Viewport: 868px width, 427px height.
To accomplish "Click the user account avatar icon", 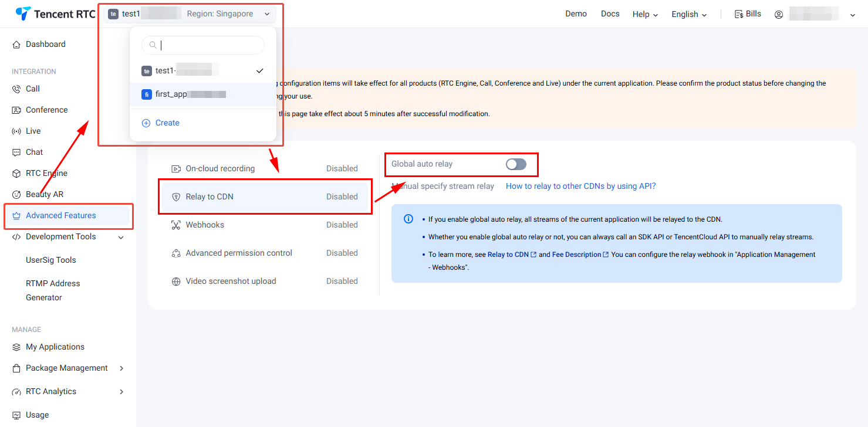I will (779, 15).
